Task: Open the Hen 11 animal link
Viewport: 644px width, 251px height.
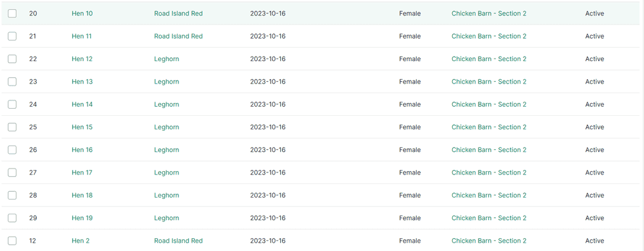Action: click(82, 36)
